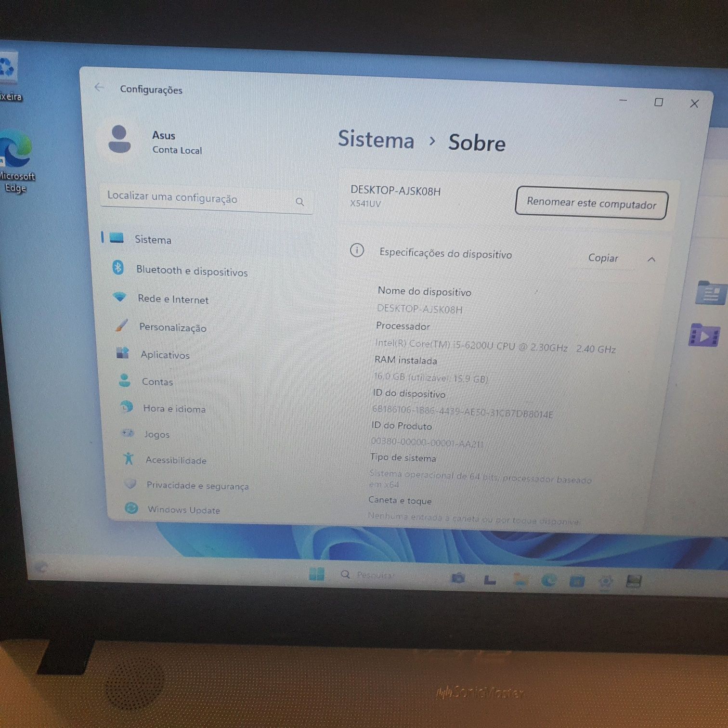Click the clock globe icon beside Hora e idioma
The image size is (728, 728).
click(x=126, y=407)
